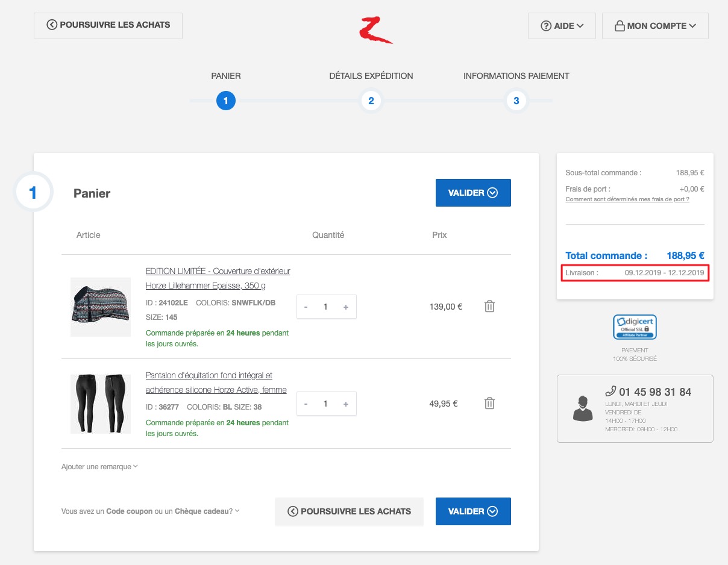Viewport: 728px width, 565px height.
Task: Click the VALIDER button below the item list
Action: pos(473,511)
